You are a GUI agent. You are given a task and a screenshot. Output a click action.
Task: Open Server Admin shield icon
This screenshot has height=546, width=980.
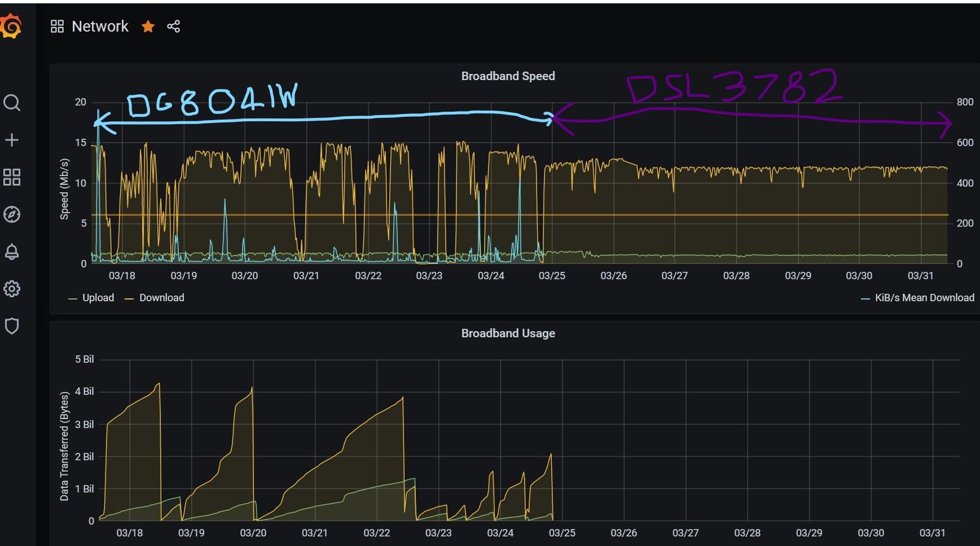pyautogui.click(x=12, y=326)
